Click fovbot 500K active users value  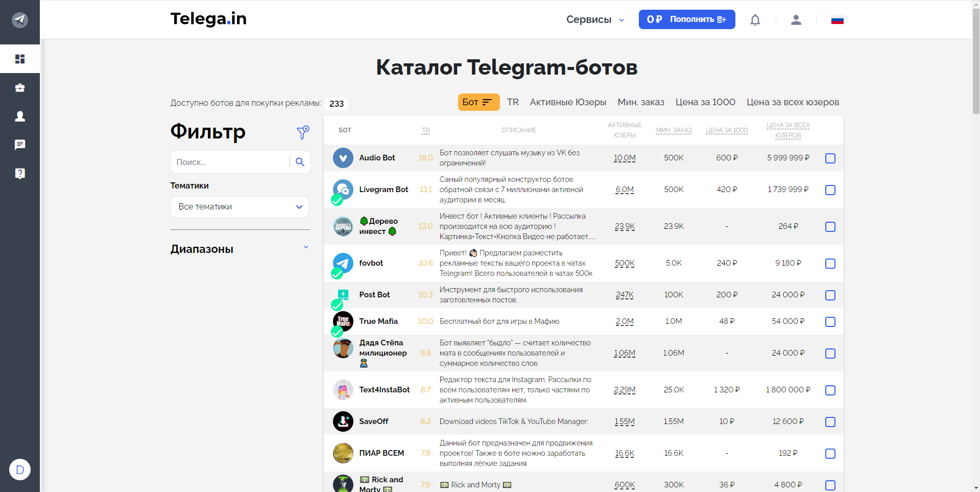625,263
